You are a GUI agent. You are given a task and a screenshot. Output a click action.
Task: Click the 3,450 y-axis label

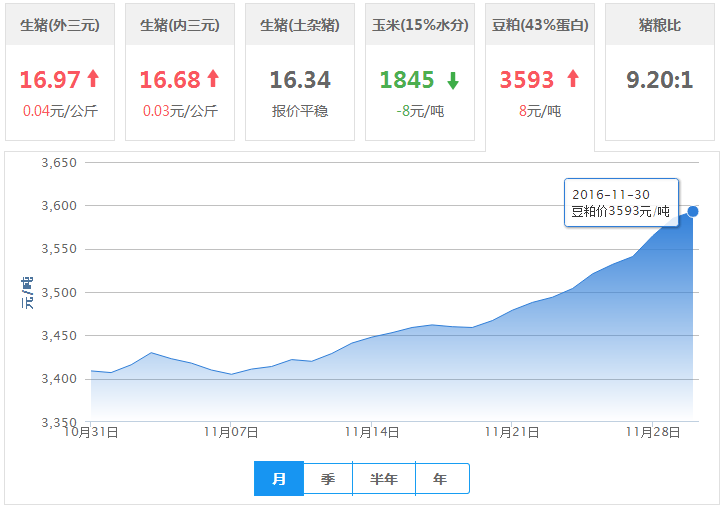[x=59, y=336]
